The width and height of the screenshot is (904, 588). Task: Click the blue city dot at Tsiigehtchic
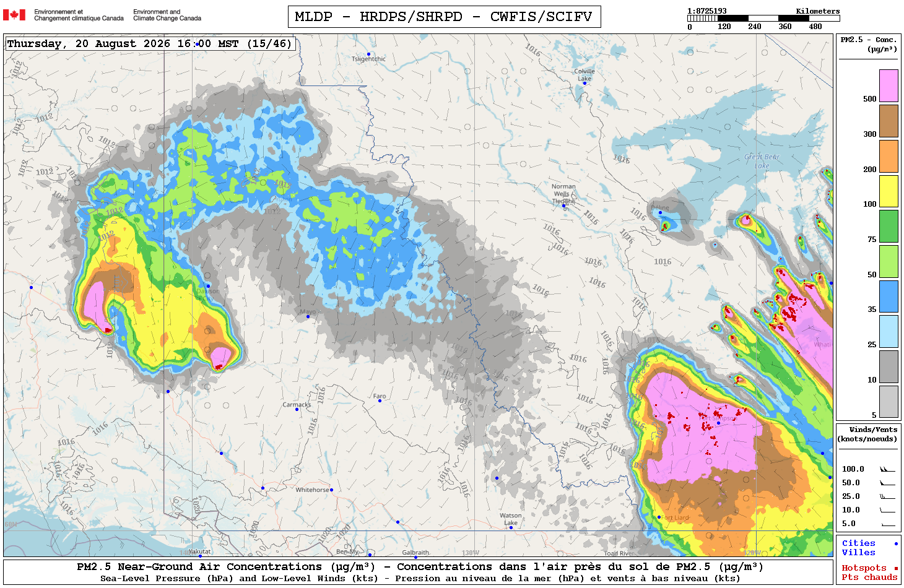click(x=368, y=54)
